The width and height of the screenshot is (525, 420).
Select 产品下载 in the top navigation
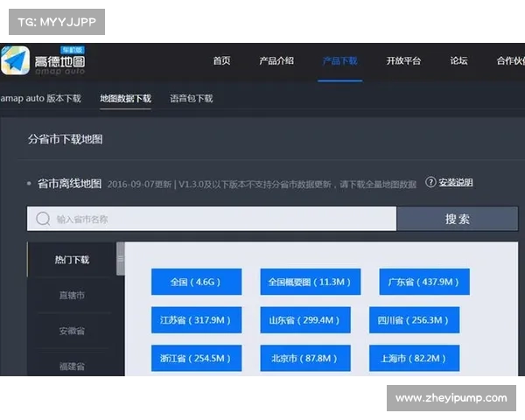pyautogui.click(x=339, y=61)
